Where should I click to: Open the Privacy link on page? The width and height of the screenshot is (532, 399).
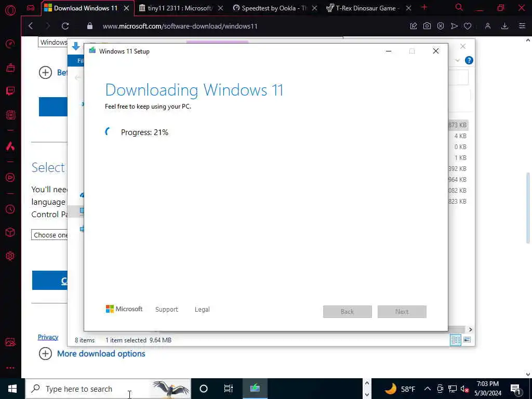coord(48,337)
